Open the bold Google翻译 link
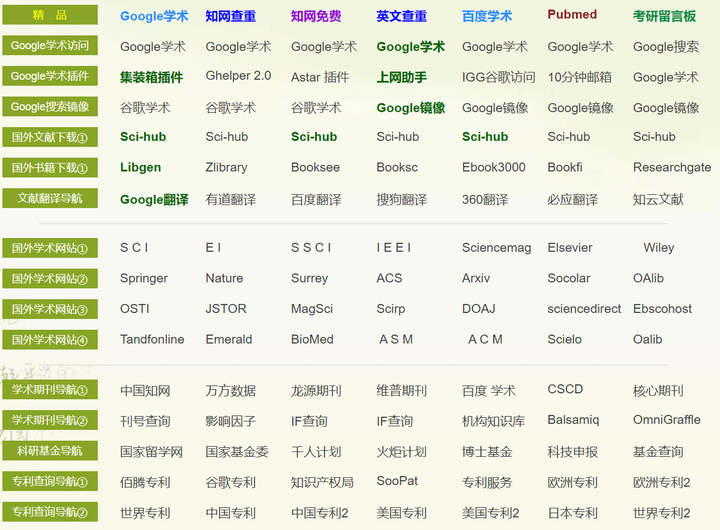This screenshot has height=530, width=720. pyautogui.click(x=154, y=200)
